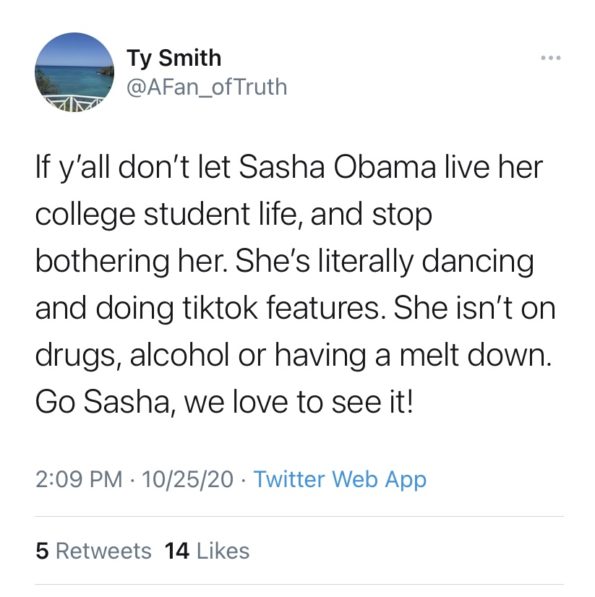Visit the @AFan_ofTruth handle profile
595x597 pixels.
coord(206,87)
